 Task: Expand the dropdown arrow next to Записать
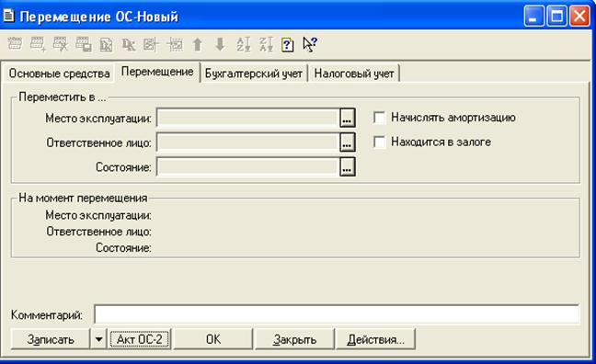(98, 339)
